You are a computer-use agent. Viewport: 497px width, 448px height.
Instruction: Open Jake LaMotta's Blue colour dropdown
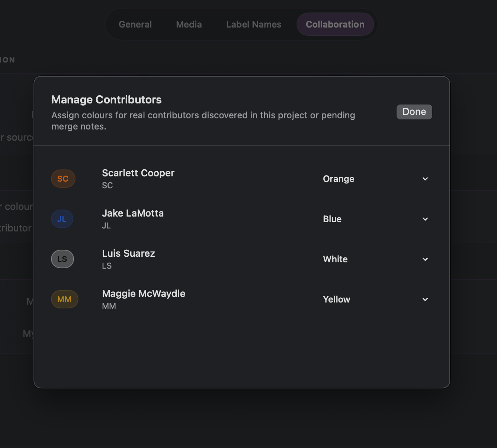tap(425, 219)
